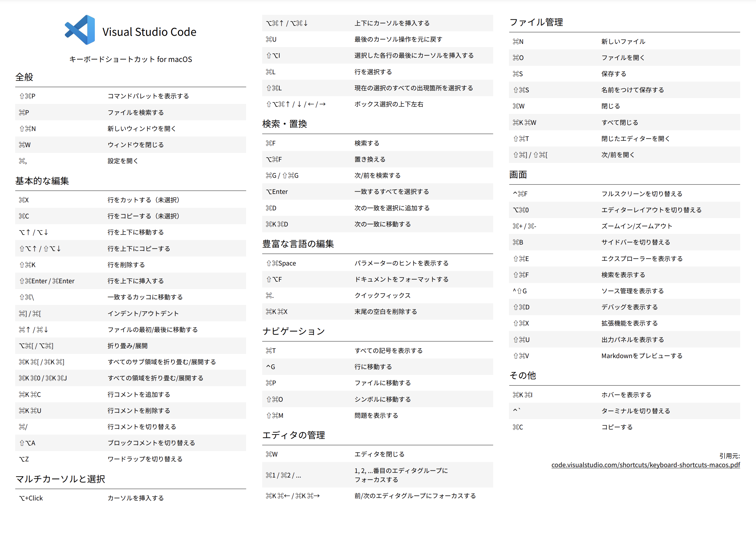This screenshot has height=533, width=756.
Task: Select '行をカットする（未選択）' text
Action: (144, 200)
